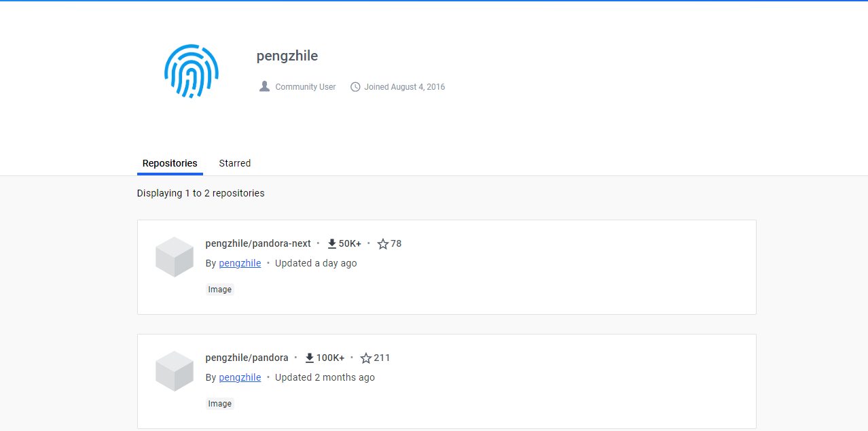Click the download icon next to 50K+
The width and height of the screenshot is (868, 431).
pos(332,243)
